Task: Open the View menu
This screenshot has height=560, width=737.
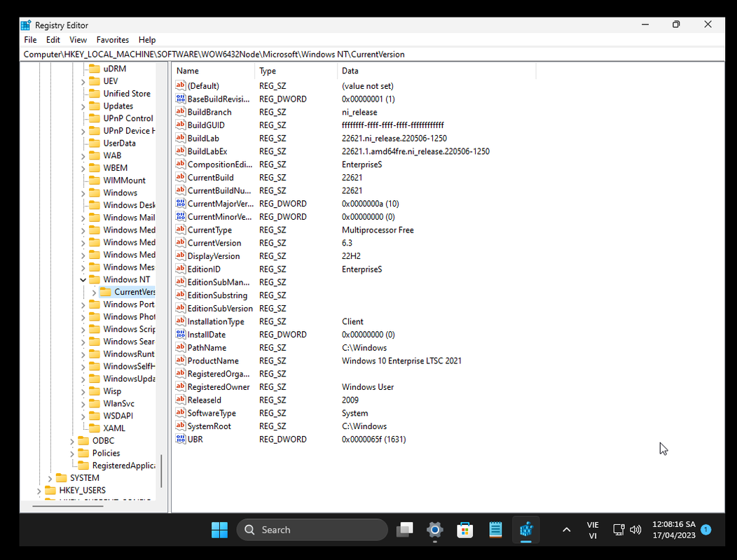Action: 78,40
